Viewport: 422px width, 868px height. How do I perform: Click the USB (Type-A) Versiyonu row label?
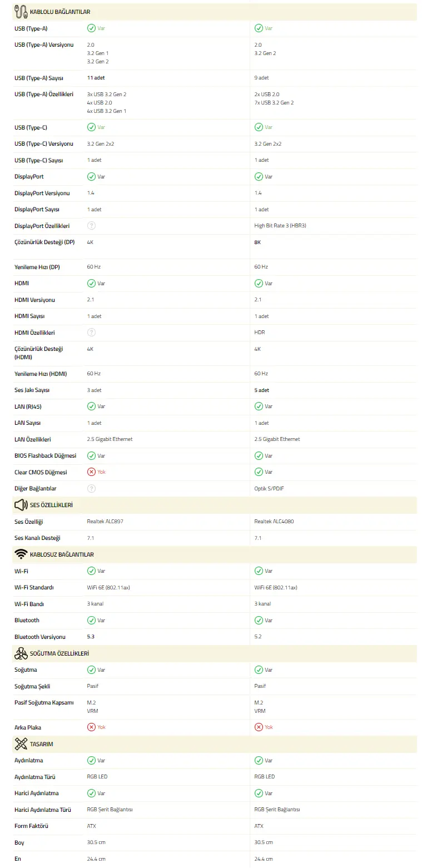coord(44,44)
